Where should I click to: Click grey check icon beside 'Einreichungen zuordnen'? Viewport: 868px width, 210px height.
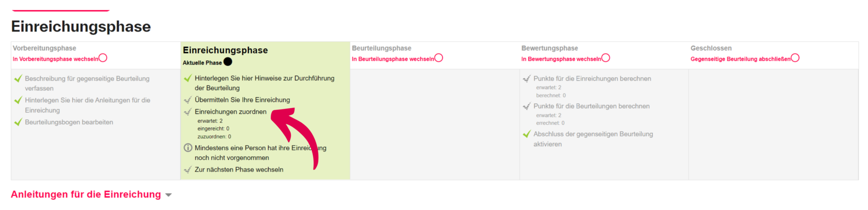[188, 112]
